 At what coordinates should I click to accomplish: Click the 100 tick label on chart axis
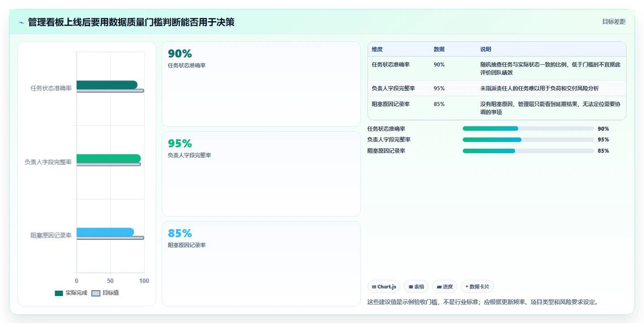(x=144, y=281)
